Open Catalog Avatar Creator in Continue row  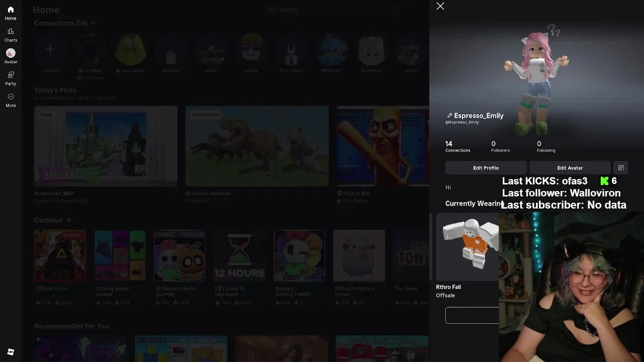(120, 256)
